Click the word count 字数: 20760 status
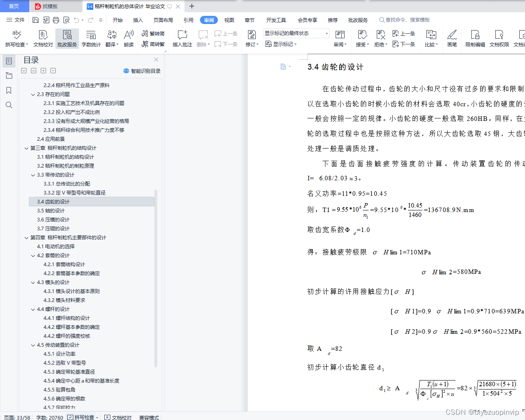 click(50, 417)
